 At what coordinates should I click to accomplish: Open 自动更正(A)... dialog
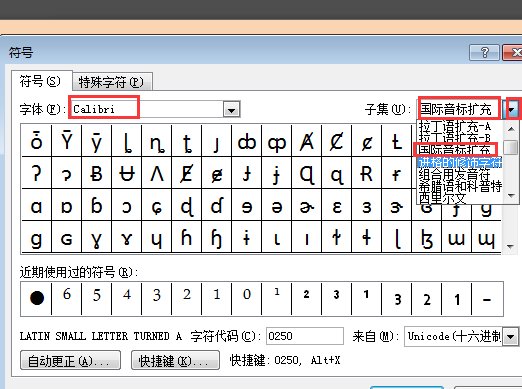[x=70, y=361]
